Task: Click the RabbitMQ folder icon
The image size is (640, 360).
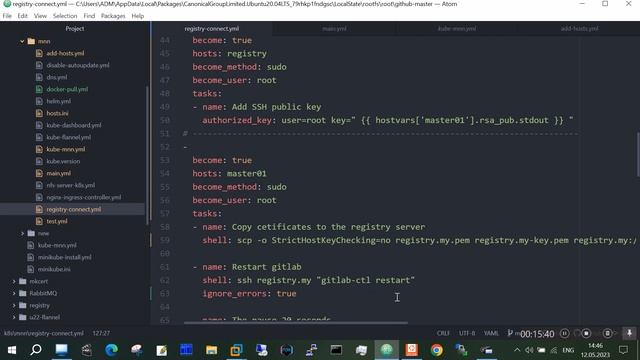Action: (23, 293)
